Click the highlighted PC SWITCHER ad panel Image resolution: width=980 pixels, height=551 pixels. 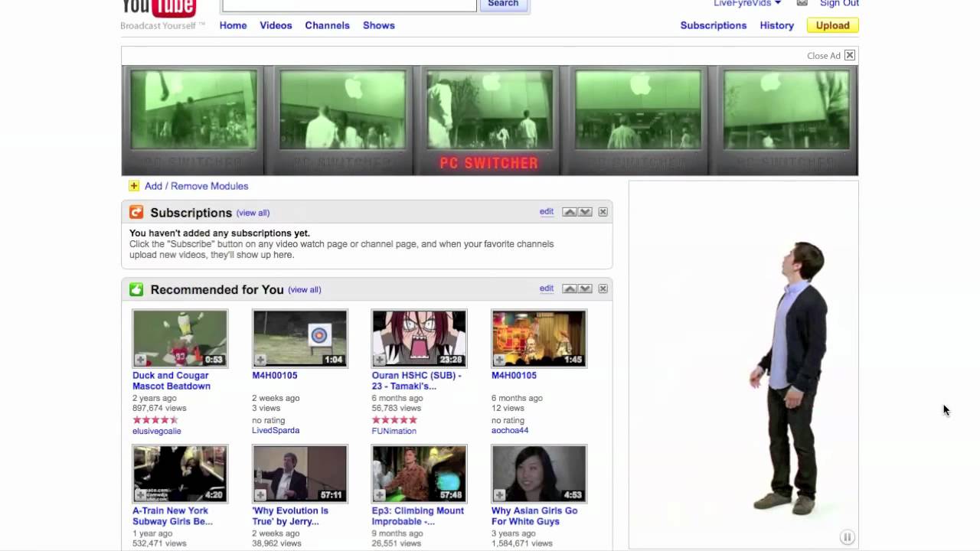pos(489,121)
